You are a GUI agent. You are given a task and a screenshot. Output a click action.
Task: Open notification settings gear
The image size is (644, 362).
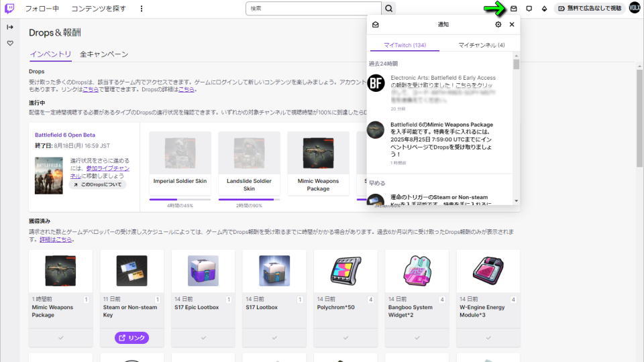click(x=498, y=25)
